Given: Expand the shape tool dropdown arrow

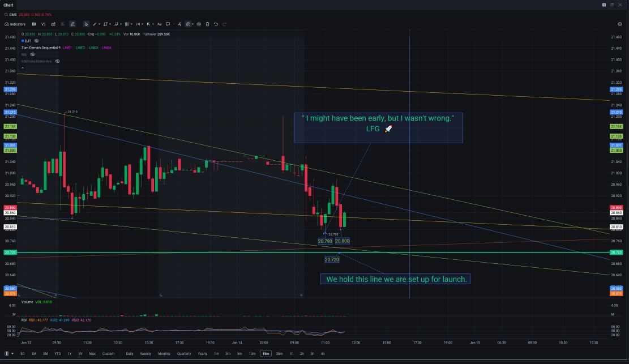Looking at the screenshot, I should (x=110, y=24).
